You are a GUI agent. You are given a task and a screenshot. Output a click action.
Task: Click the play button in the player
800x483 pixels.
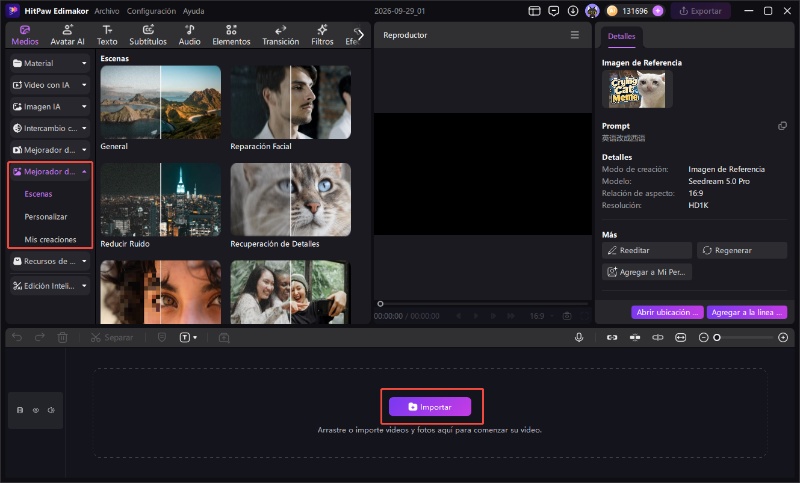pos(476,316)
